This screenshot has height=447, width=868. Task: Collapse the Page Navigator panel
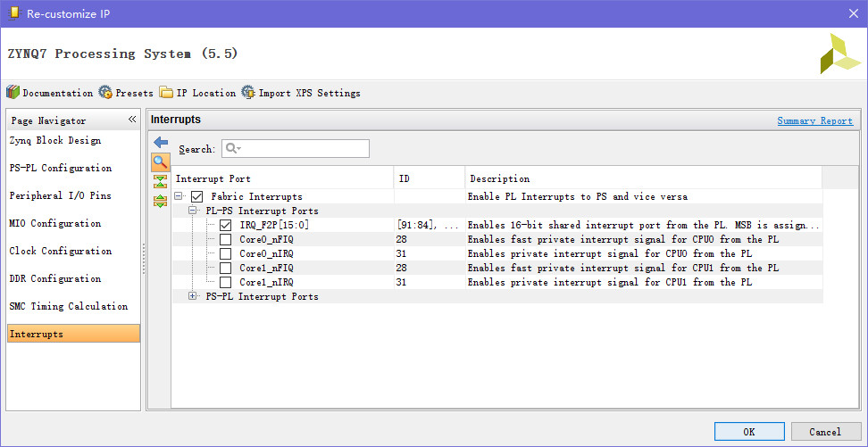point(132,120)
